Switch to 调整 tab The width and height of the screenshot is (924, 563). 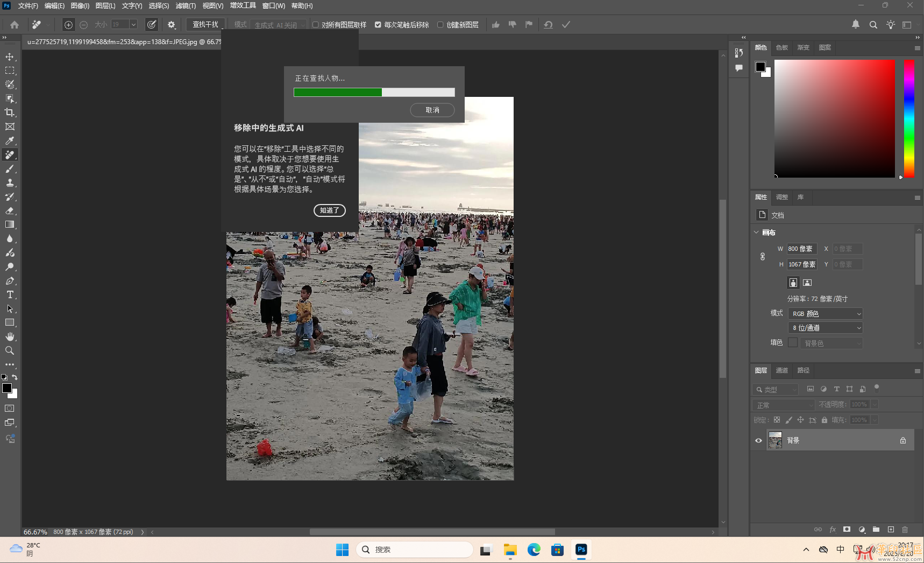(782, 197)
